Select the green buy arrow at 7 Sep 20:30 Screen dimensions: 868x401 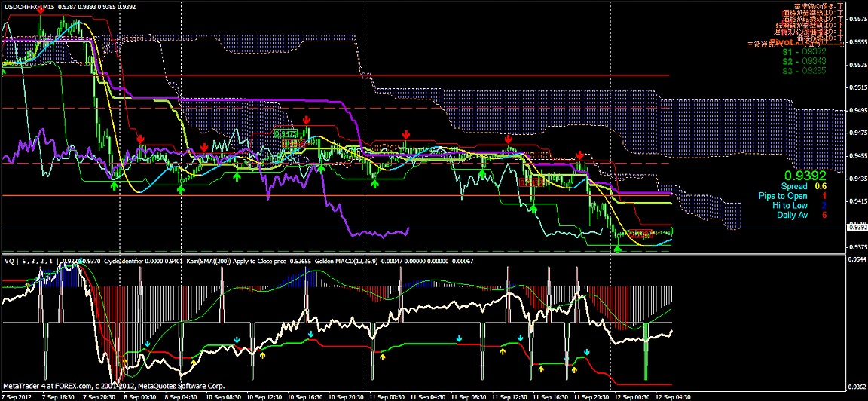click(x=114, y=187)
